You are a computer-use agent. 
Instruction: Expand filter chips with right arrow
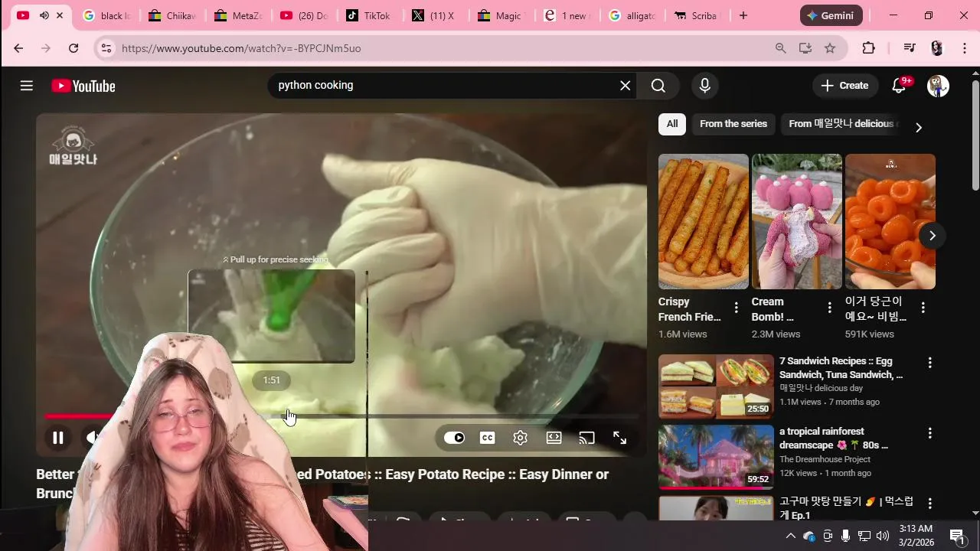919,127
